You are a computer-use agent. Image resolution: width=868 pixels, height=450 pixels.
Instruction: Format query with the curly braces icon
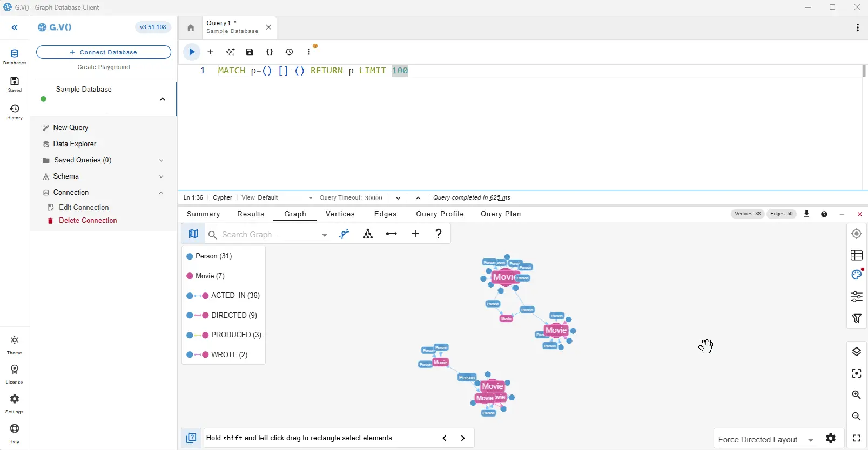click(x=270, y=52)
